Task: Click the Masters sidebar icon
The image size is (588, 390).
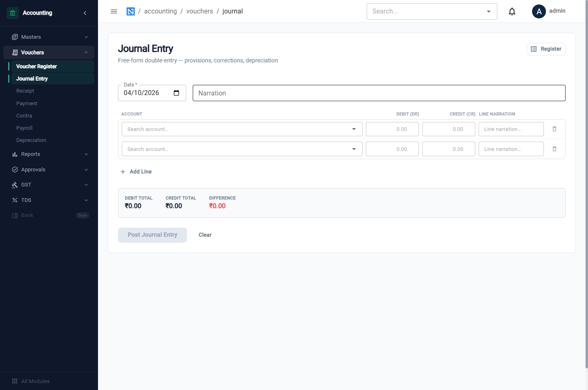Action: 15,37
